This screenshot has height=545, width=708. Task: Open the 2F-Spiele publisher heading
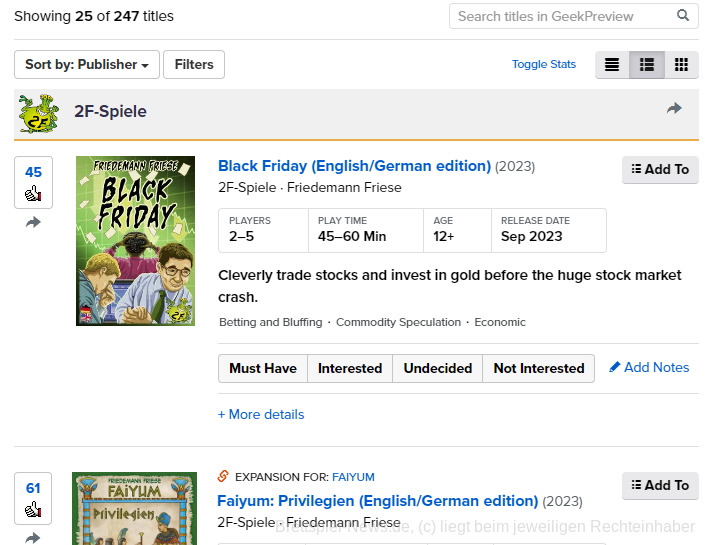click(x=110, y=112)
